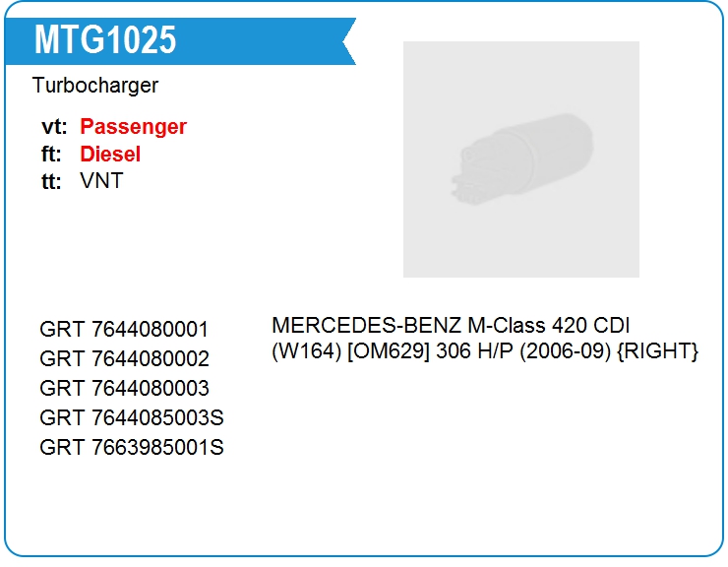
Task: Click the vt: field label
Action: pyautogui.click(x=54, y=126)
